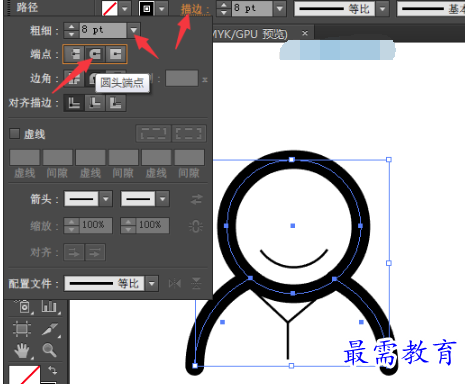Viewport: 465px width, 384px height.
Task: Extend arrow tip beyond path end icon
Action: click(x=74, y=253)
